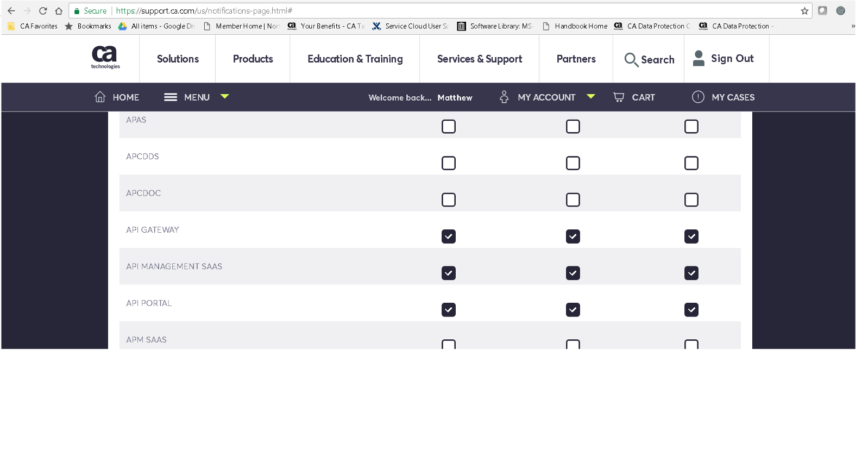Uncheck the last checkbox for API GATEWAY
This screenshot has height=467, width=868.
pyautogui.click(x=691, y=236)
